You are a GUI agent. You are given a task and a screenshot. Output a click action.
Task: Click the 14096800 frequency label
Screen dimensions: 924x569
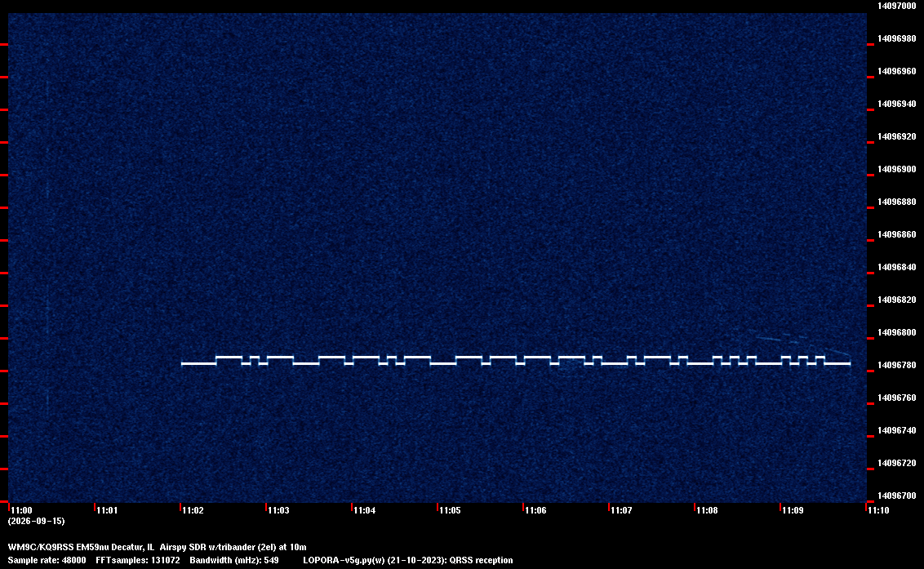coord(897,332)
